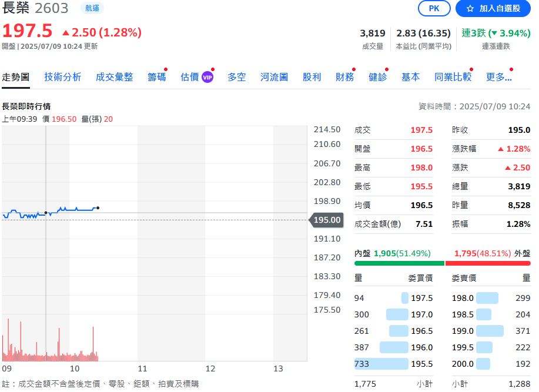
Task: Click the 371 ask volume at 199.0
Action: 523,331
